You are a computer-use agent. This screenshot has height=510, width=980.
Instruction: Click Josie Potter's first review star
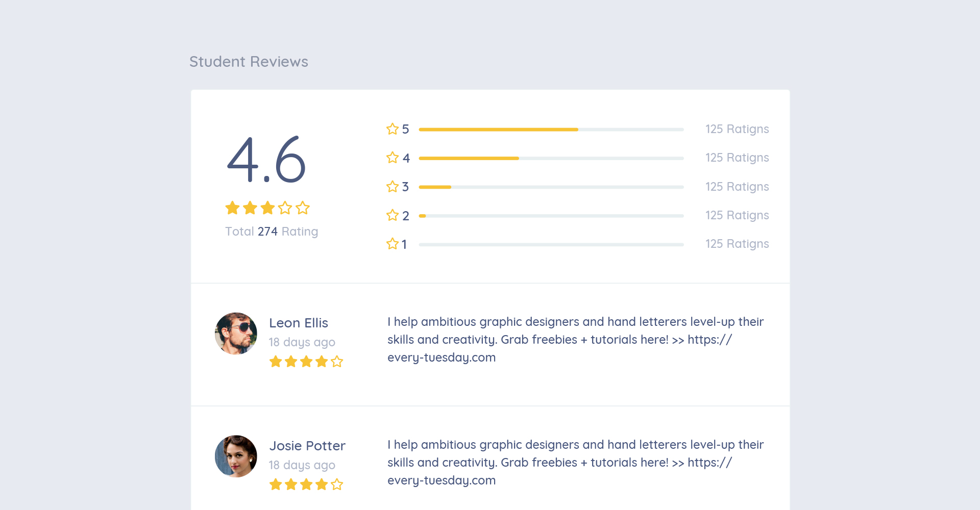[x=276, y=484]
